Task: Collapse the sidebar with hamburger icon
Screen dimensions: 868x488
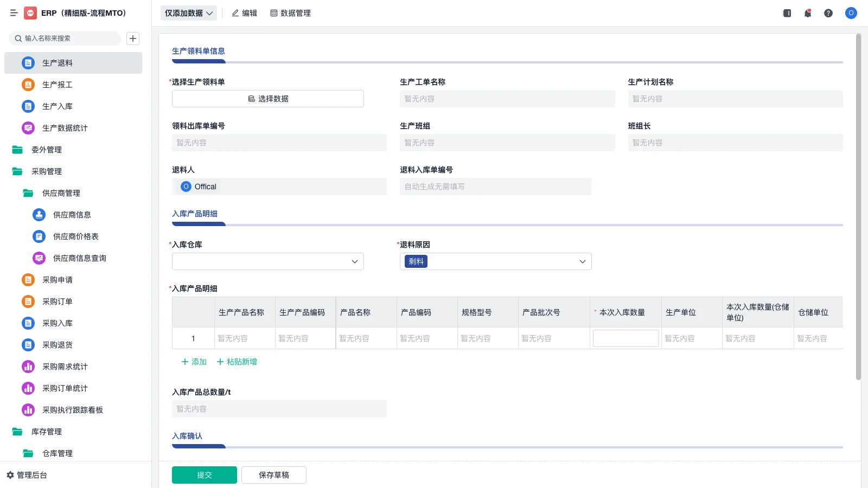Action: point(14,13)
